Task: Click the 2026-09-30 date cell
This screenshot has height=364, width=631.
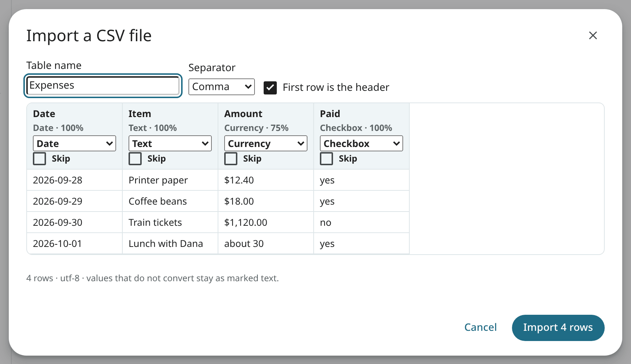Action: click(74, 222)
